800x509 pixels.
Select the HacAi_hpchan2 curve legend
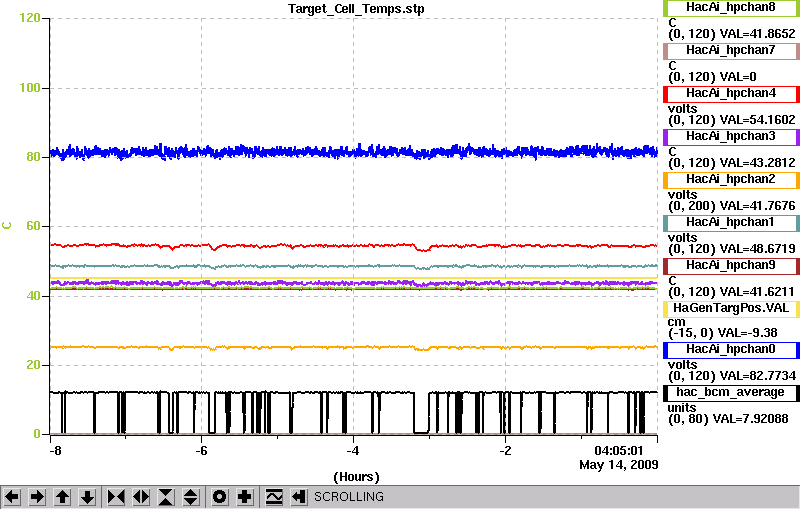731,180
